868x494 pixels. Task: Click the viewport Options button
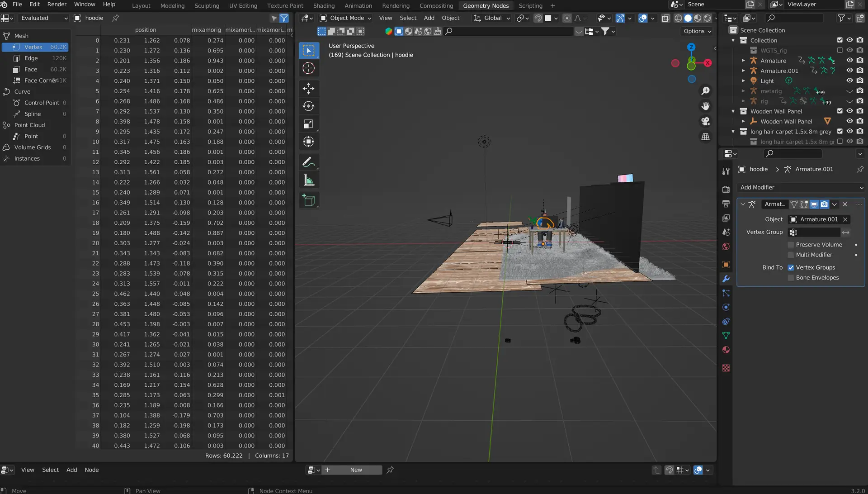pos(697,31)
